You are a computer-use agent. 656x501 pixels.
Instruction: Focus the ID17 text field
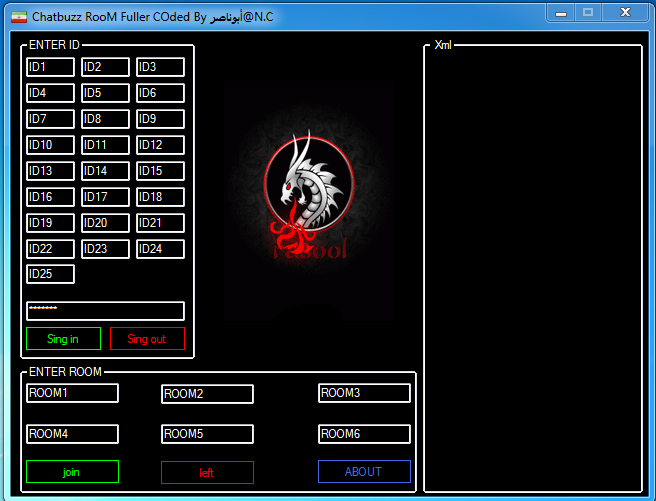pos(105,197)
